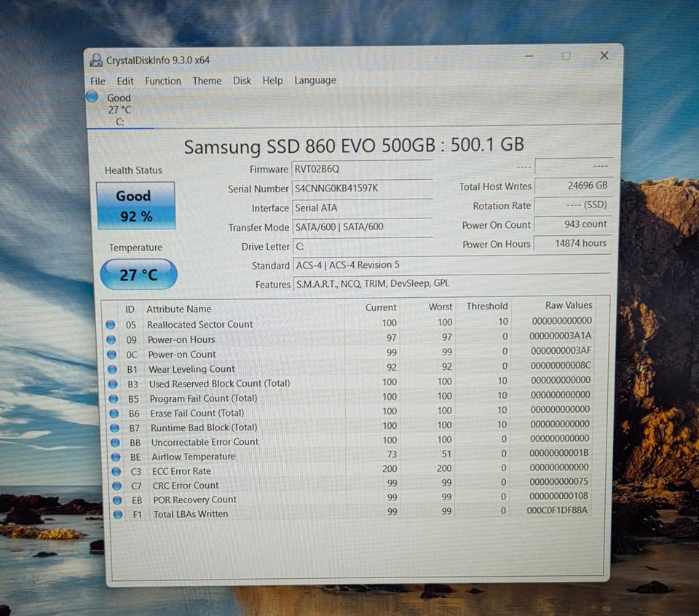Click the Serial Number field S4CNNG0KB41597K

(362, 189)
